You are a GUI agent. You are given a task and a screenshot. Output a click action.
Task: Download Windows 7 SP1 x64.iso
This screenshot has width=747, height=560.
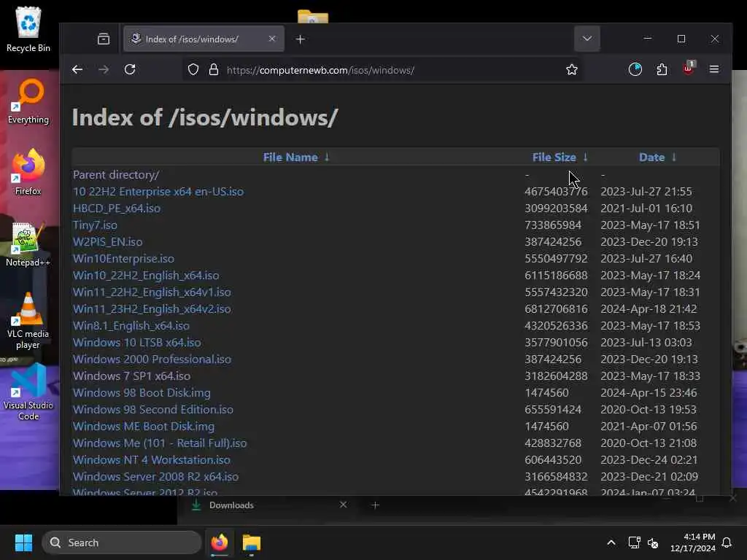click(131, 376)
